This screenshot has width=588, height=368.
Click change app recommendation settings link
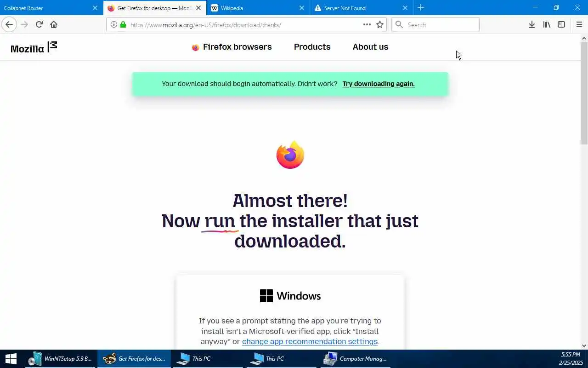(310, 341)
